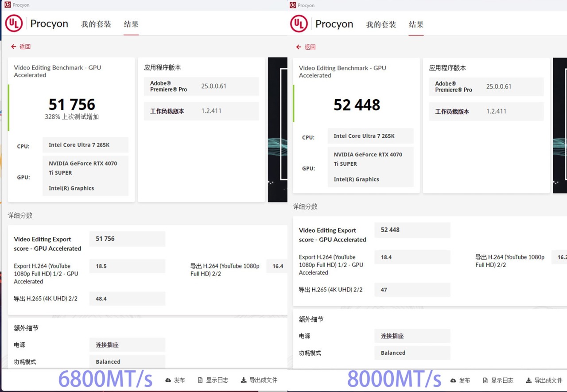
Task: Open the 我的套装 tab in the 52 448 window
Action: (381, 24)
